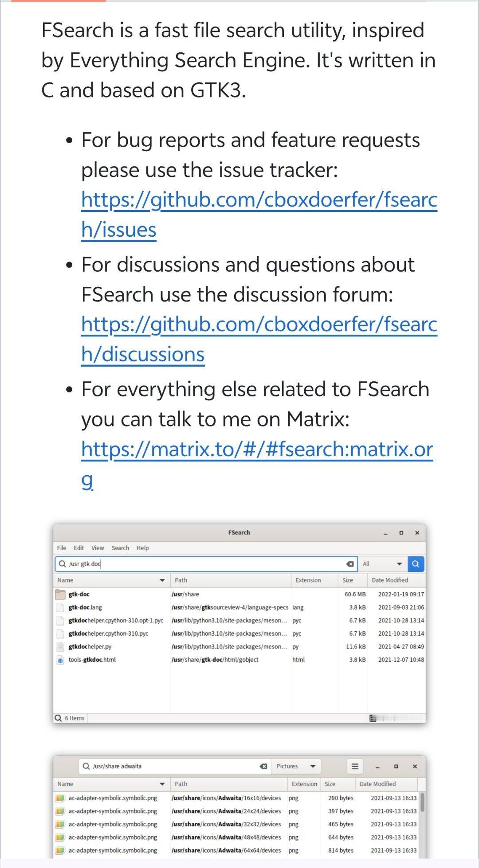Clear the '/usr gtk doc' search text
This screenshot has height=868, width=479.
tap(350, 564)
